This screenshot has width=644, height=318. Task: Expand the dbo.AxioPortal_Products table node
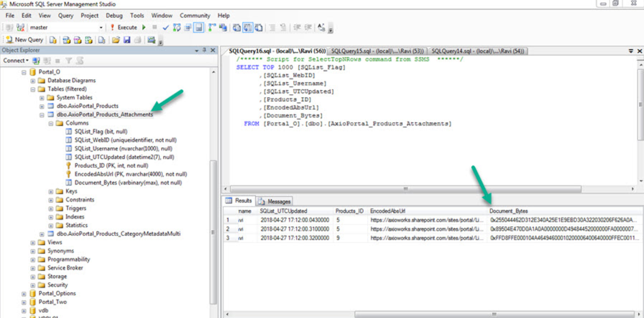(42, 107)
